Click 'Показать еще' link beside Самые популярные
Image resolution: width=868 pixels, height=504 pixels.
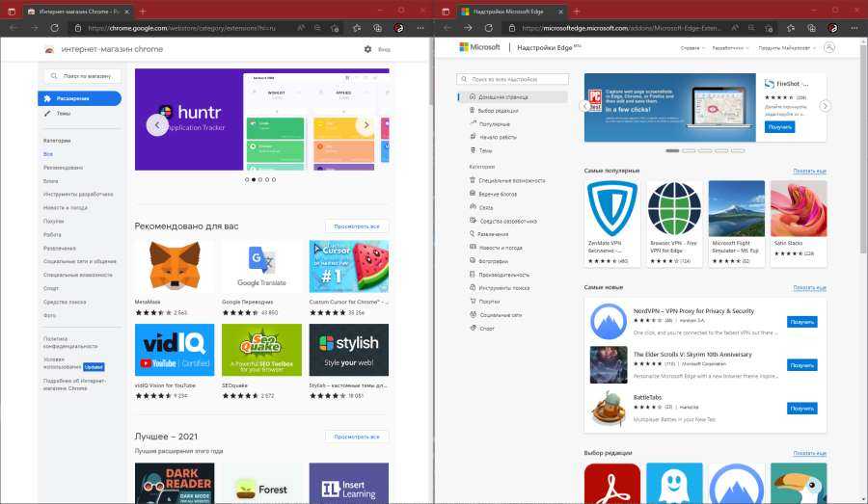809,171
